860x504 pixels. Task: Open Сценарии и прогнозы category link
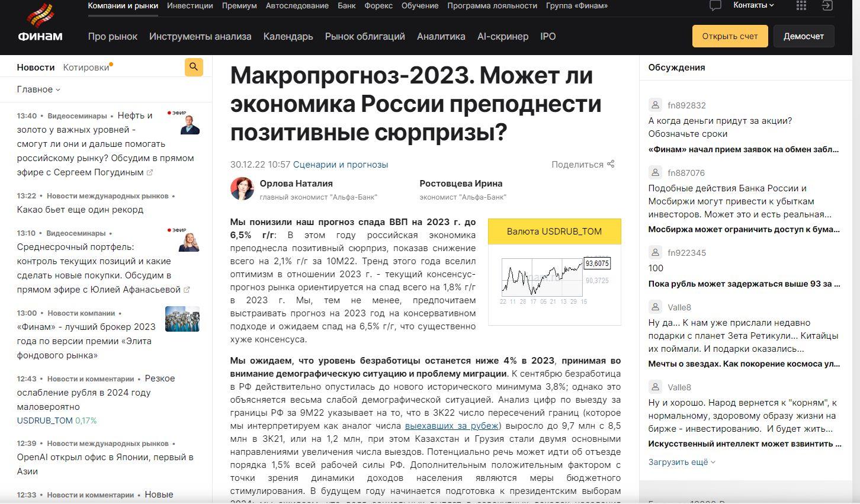coord(341,165)
